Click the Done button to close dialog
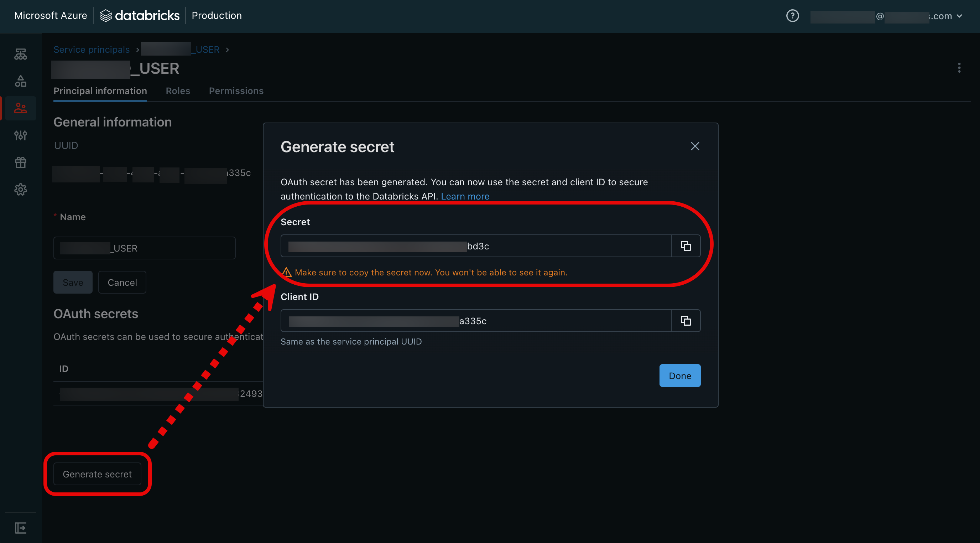The height and width of the screenshot is (543, 980). 680,375
